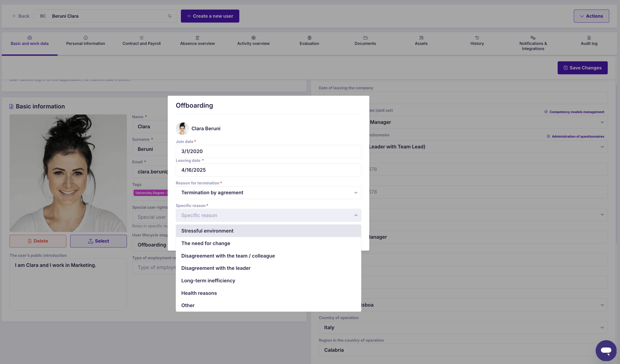Click the BC avatar initials badge

click(43, 16)
